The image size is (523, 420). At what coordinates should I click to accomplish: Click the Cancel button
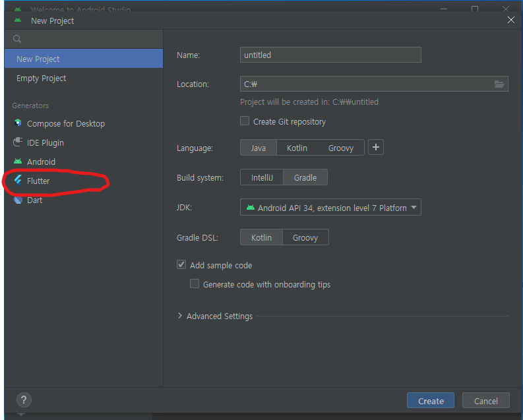485,400
